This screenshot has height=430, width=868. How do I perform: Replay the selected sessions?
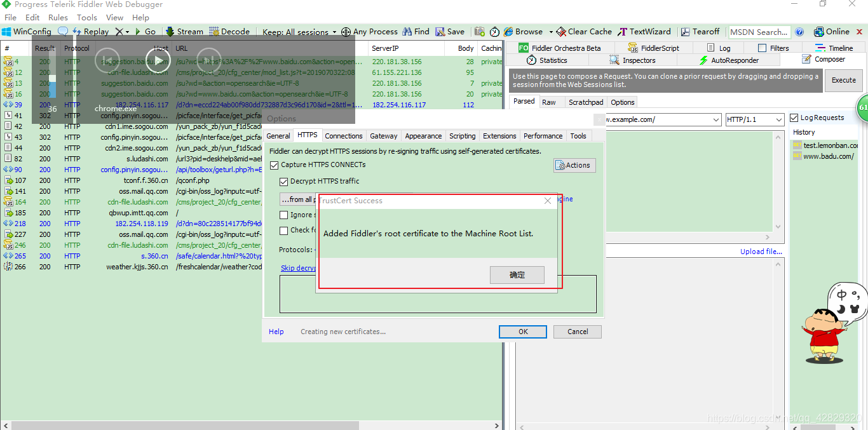90,31
